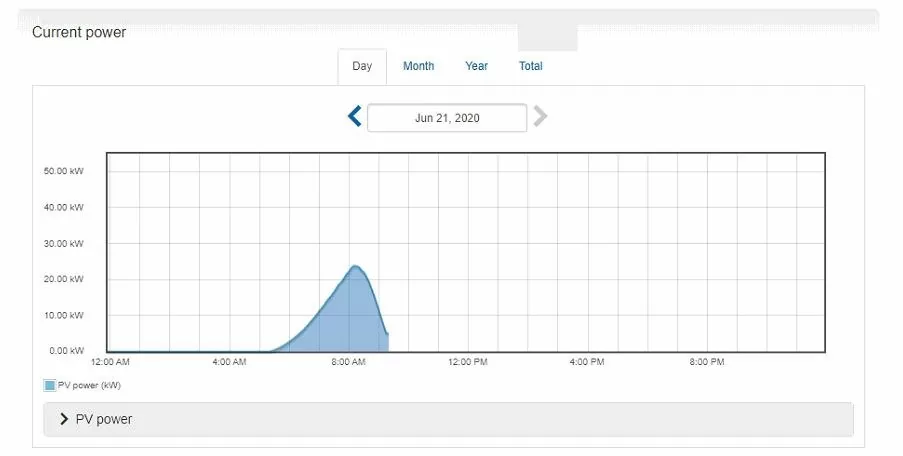Click the 0.00 kW axis label
The image size is (903, 456).
(66, 351)
